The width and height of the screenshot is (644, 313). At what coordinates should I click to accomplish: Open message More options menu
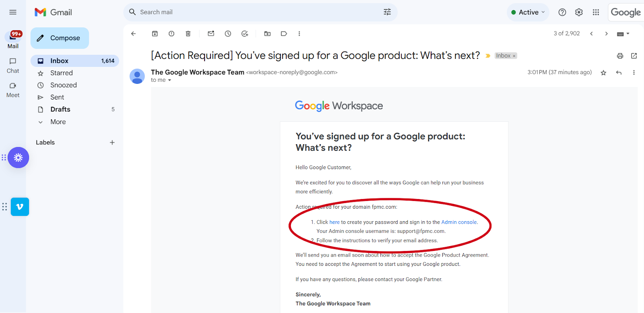634,73
